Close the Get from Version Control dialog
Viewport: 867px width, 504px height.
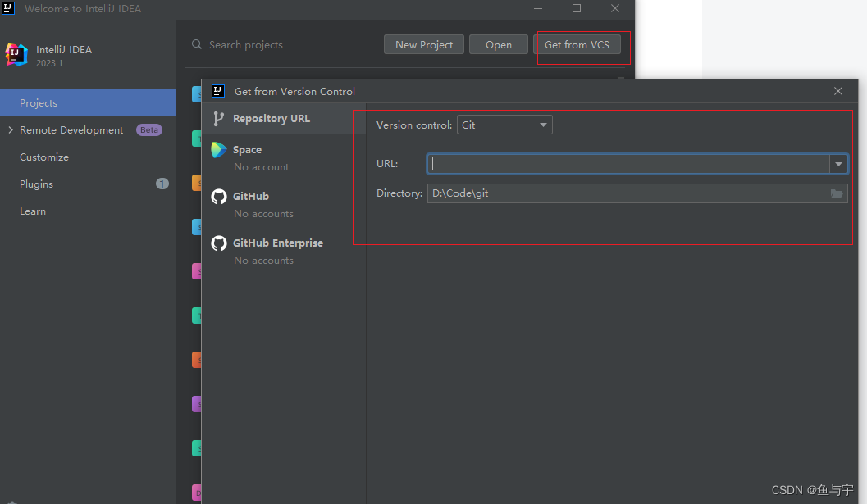click(838, 91)
